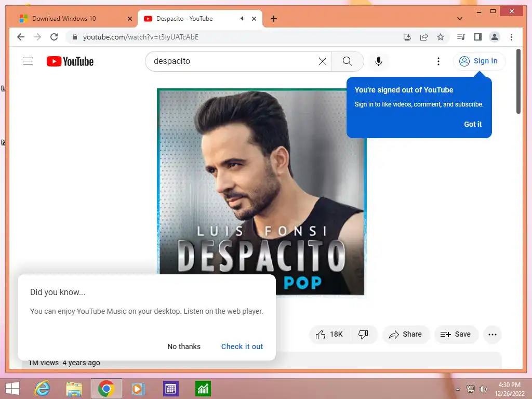The image size is (532, 399).
Task: Launch Internet Explorer from the taskbar
Action: (x=43, y=389)
